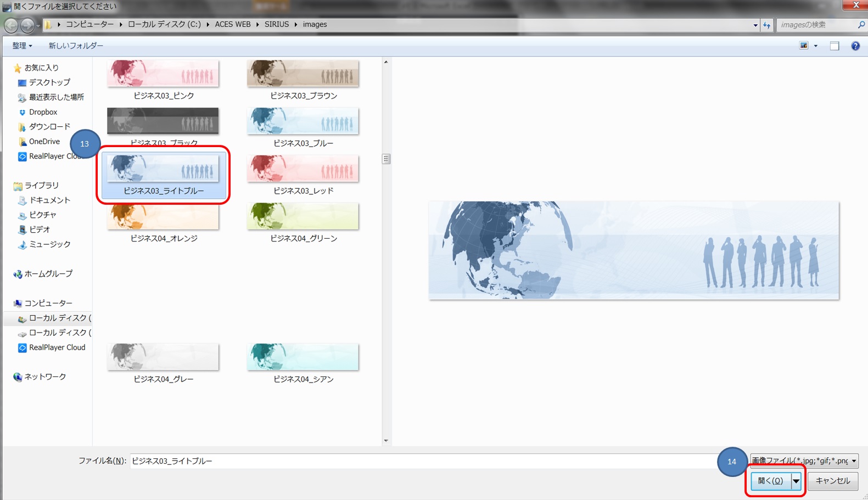Click the file list scrollbar down arrow
This screenshot has width=868, height=500.
pos(386,441)
